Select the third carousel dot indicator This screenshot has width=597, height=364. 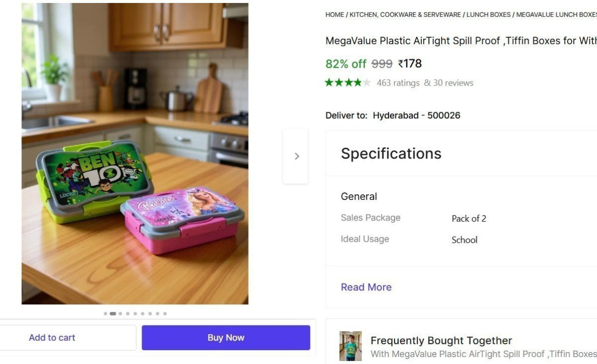tap(120, 314)
